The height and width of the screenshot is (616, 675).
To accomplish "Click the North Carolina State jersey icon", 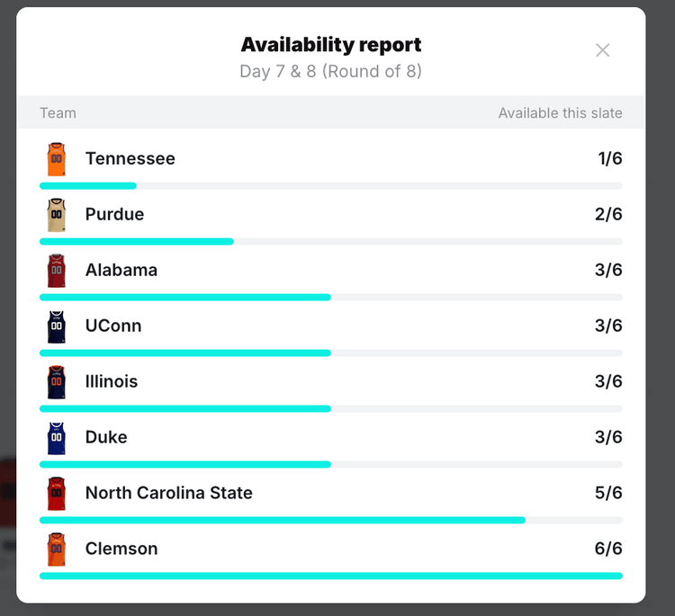I will (57, 494).
